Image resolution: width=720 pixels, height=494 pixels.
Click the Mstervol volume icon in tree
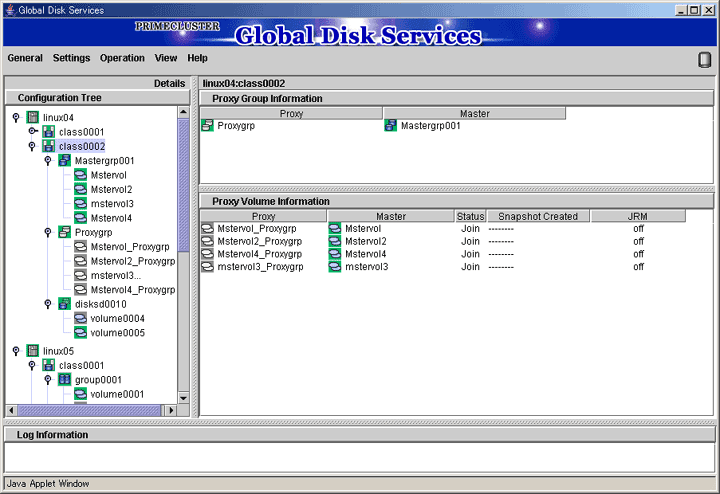(80, 175)
